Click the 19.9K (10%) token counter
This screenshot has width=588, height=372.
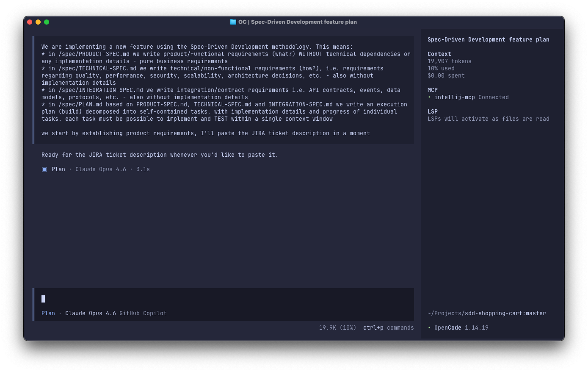[x=338, y=328]
